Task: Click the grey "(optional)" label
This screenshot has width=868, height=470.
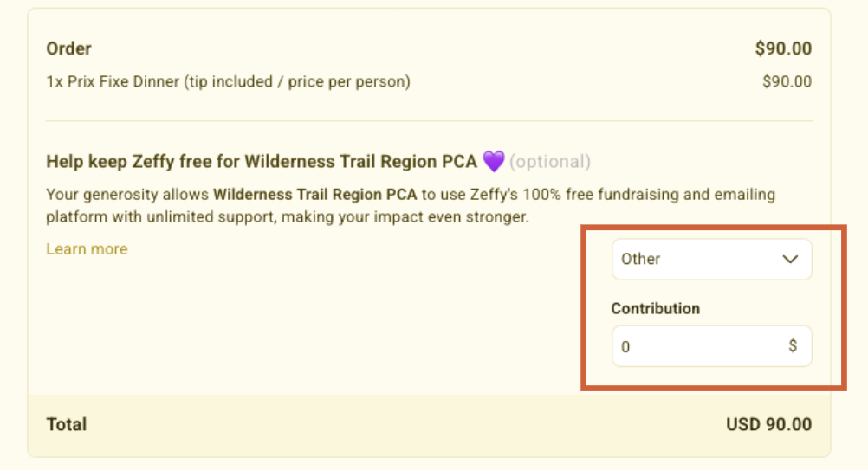Action: (550, 161)
